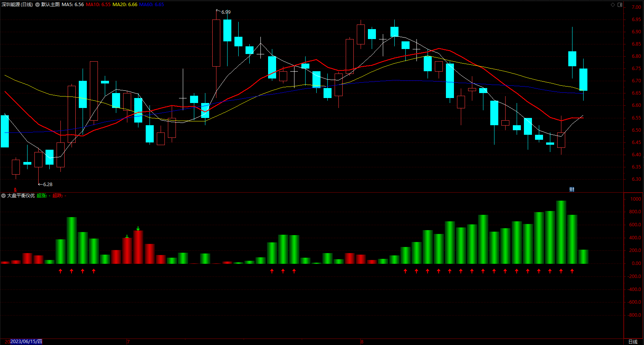Click the -800.0 label on indicator axis
Image resolution: width=644 pixels, height=345 pixels.
(x=635, y=315)
